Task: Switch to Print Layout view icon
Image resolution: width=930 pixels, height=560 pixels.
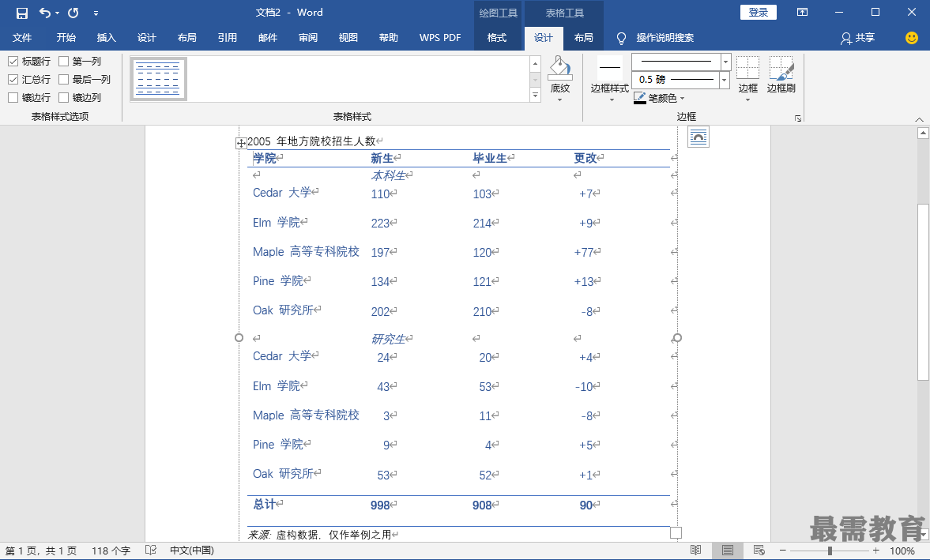Action: 727,551
